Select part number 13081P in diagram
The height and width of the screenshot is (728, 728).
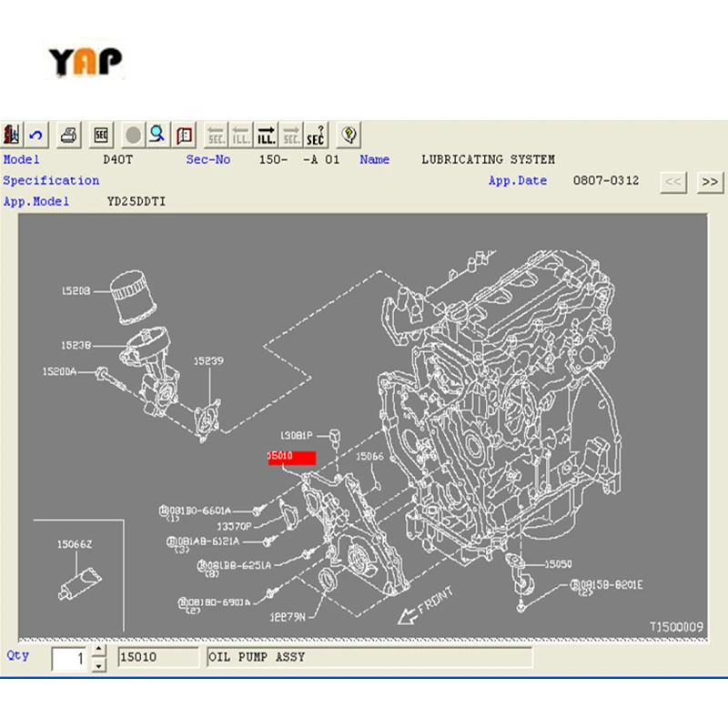click(x=297, y=436)
